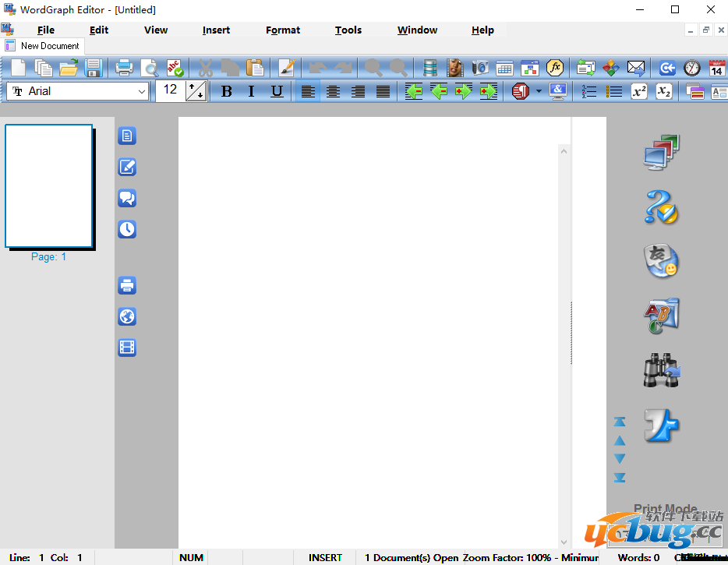
Task: Open the Format menu
Action: (282, 30)
